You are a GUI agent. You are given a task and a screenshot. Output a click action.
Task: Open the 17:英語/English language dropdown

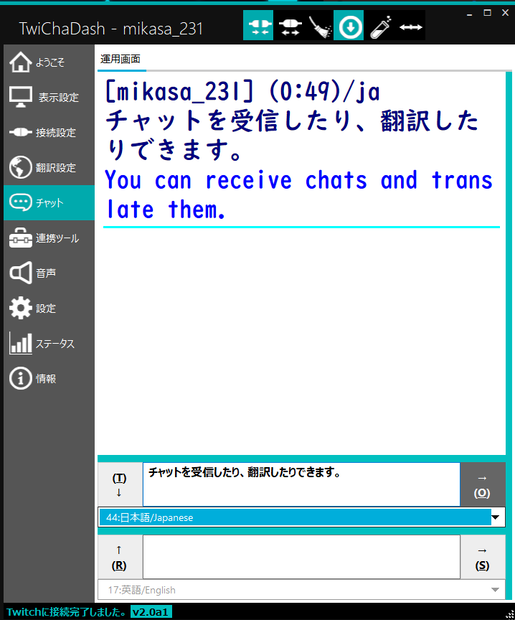coord(301,590)
